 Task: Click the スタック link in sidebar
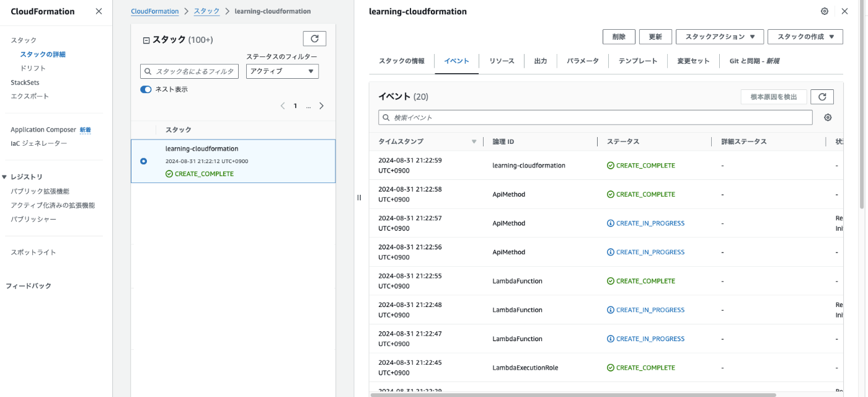[24, 40]
